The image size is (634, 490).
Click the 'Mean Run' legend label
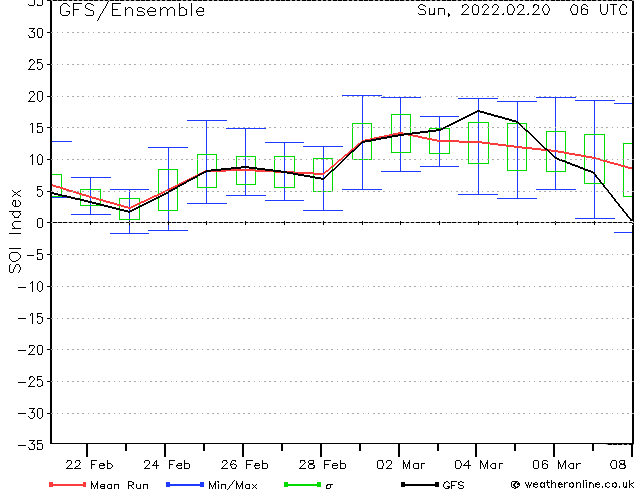(119, 485)
